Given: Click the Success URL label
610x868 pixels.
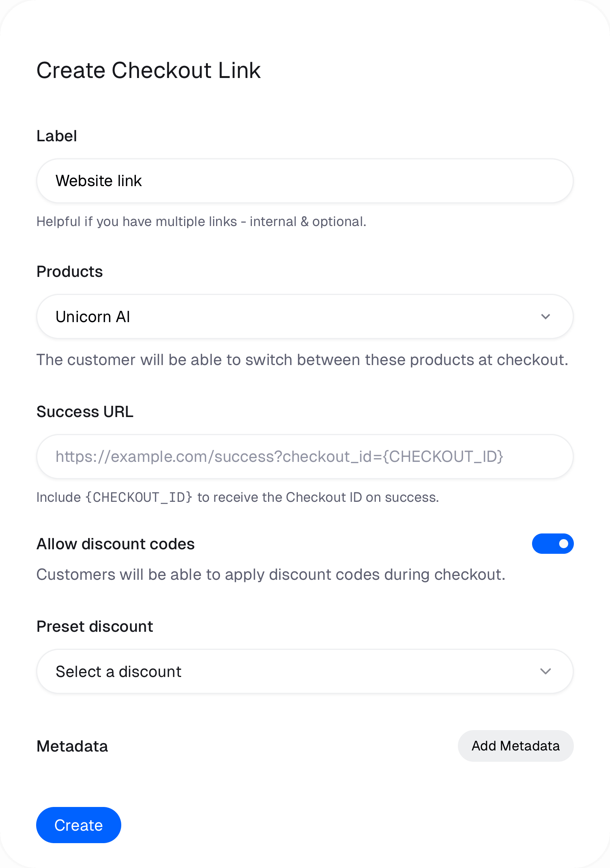Looking at the screenshot, I should [x=85, y=412].
